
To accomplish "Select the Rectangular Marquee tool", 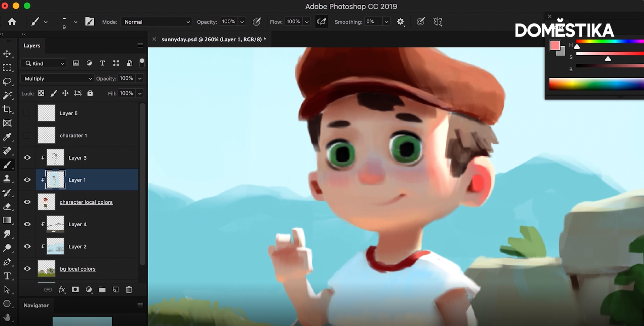I will point(7,68).
